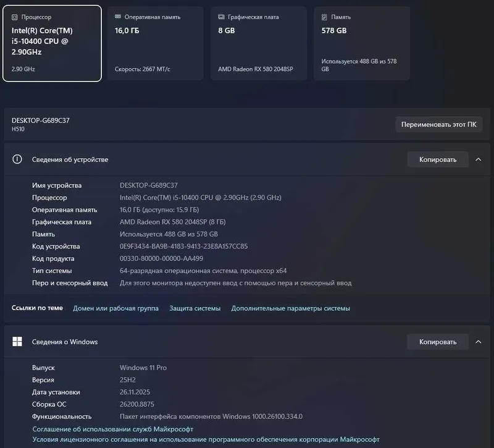494x448 pixels.
Task: Select Windows 11 Pro edition value
Action: 143,368
